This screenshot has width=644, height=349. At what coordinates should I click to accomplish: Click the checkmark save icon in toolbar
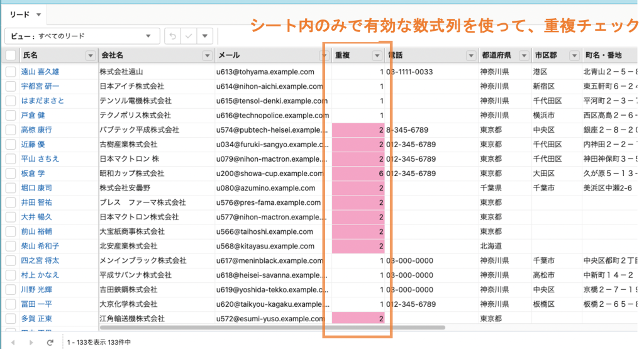point(189,36)
